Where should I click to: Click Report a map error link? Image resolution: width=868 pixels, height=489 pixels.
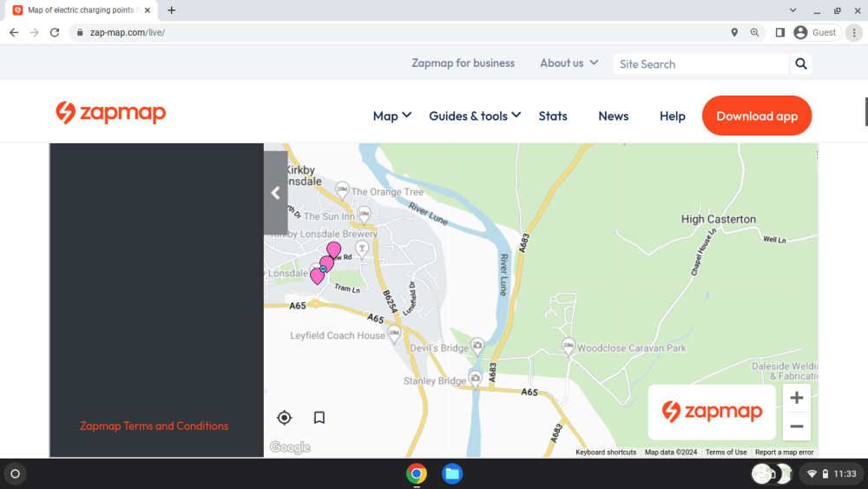785,453
